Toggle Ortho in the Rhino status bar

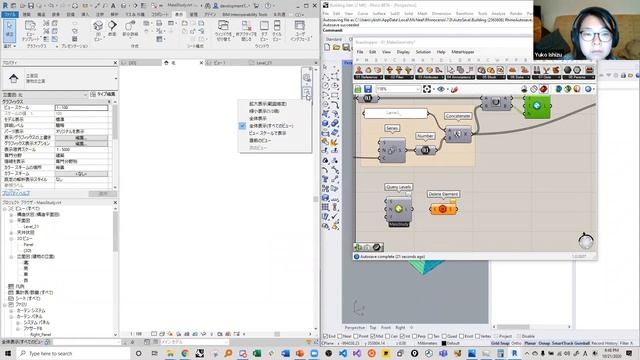coord(516,343)
